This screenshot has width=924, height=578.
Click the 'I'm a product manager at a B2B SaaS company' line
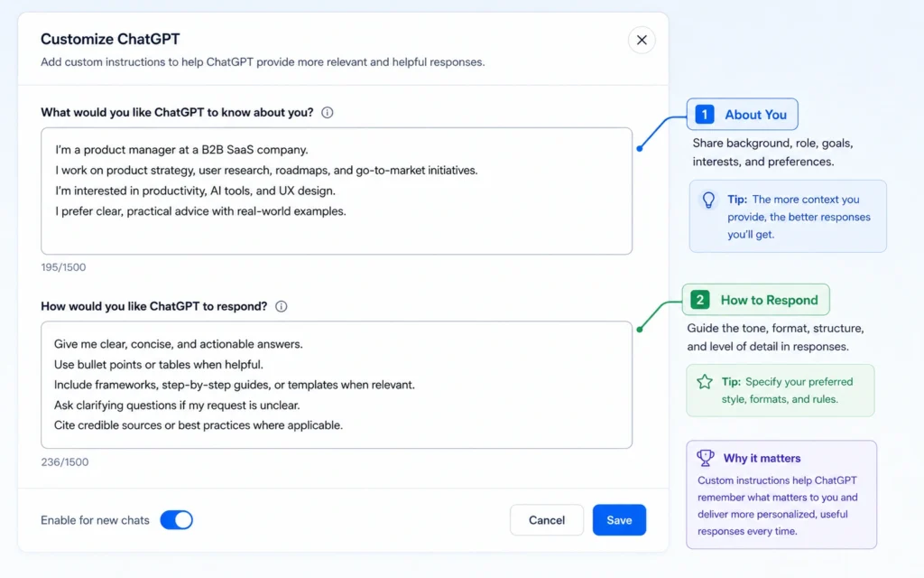point(182,150)
